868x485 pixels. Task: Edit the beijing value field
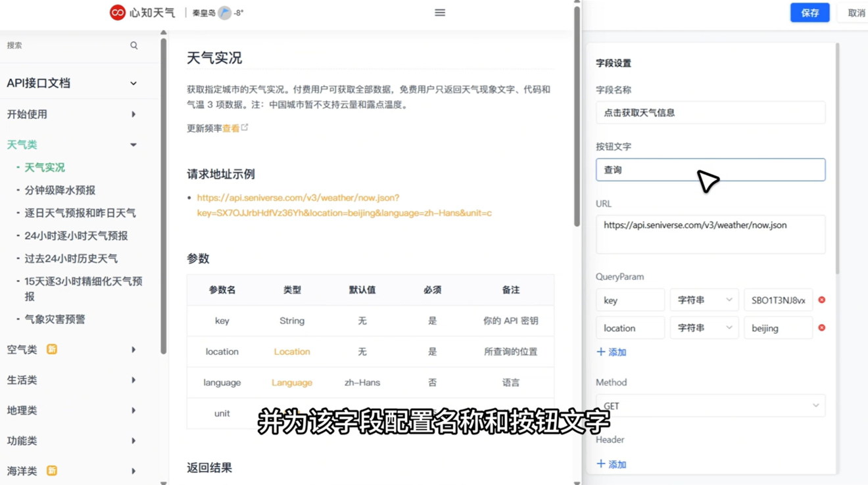coord(778,328)
